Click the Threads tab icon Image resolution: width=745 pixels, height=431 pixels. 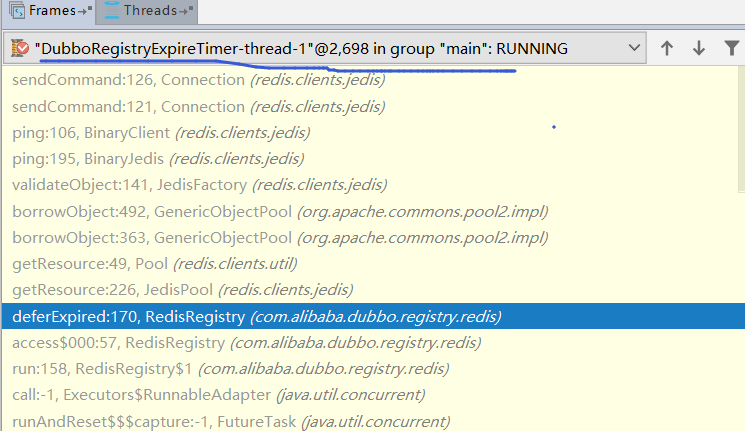tap(112, 10)
